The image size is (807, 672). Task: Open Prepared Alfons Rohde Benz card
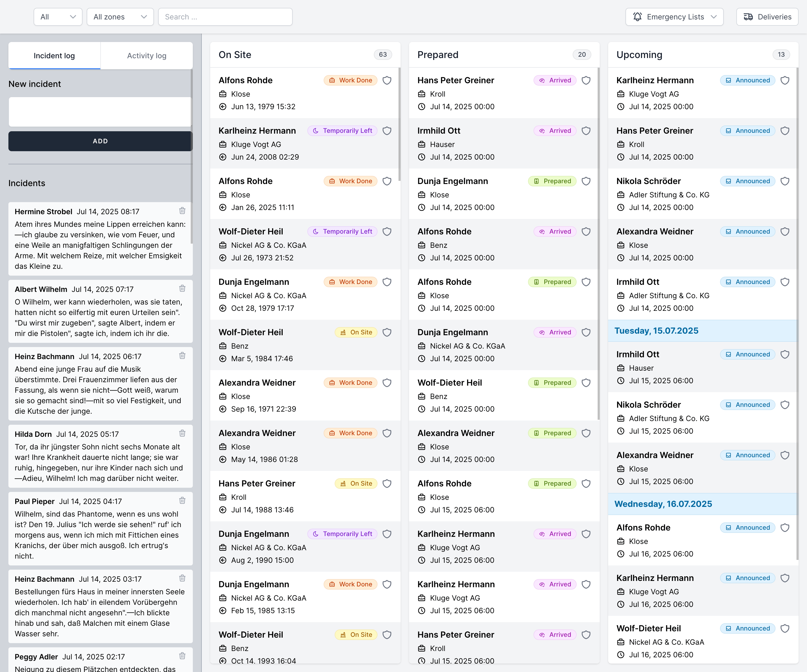504,244
